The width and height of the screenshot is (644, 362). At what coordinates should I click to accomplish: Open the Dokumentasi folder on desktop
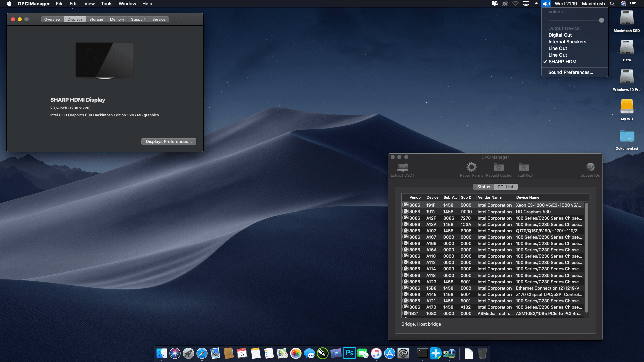point(627,136)
